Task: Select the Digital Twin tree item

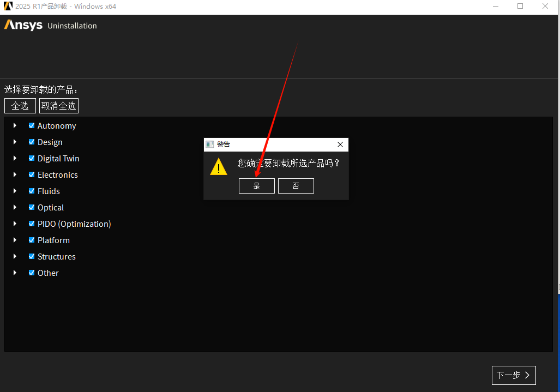Action: pos(58,159)
